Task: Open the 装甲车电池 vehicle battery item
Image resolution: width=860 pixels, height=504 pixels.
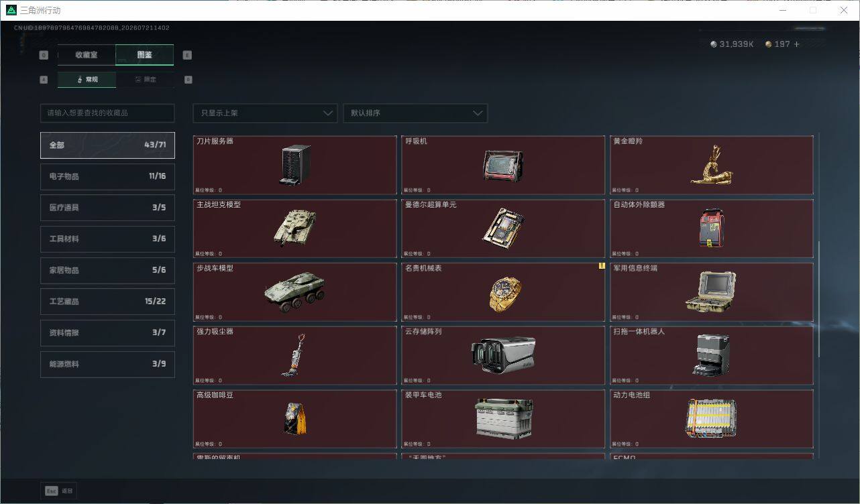Action: point(503,419)
